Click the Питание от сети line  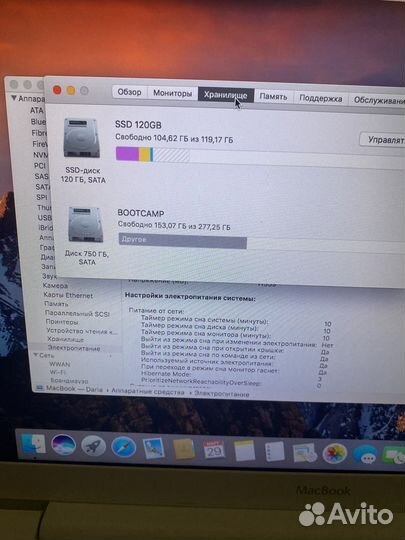click(156, 310)
